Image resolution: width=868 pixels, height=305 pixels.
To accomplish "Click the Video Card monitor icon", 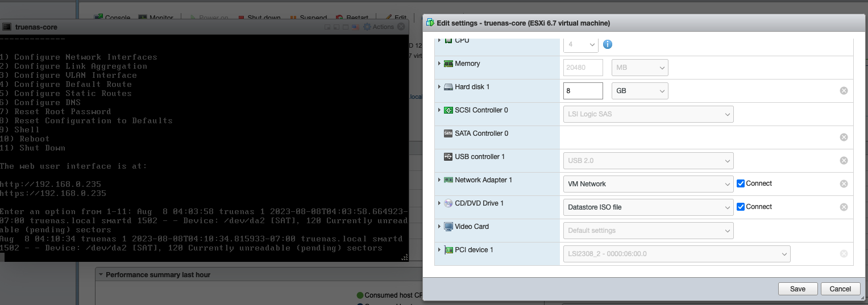I will (448, 227).
